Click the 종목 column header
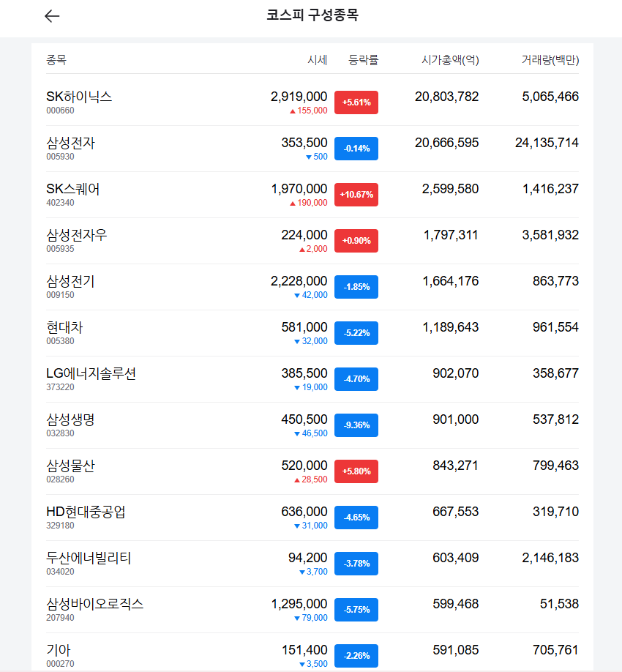622x672 pixels. coord(56,60)
